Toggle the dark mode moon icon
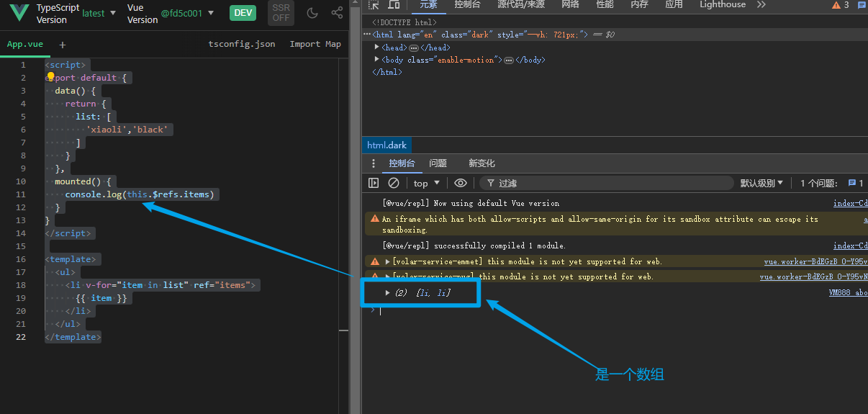868x414 pixels. 312,13
